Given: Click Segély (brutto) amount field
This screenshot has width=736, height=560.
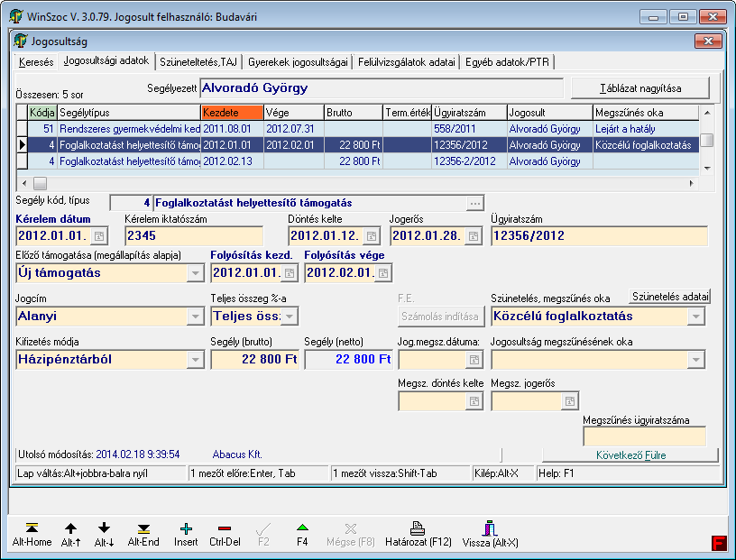Looking at the screenshot, I should point(255,360).
